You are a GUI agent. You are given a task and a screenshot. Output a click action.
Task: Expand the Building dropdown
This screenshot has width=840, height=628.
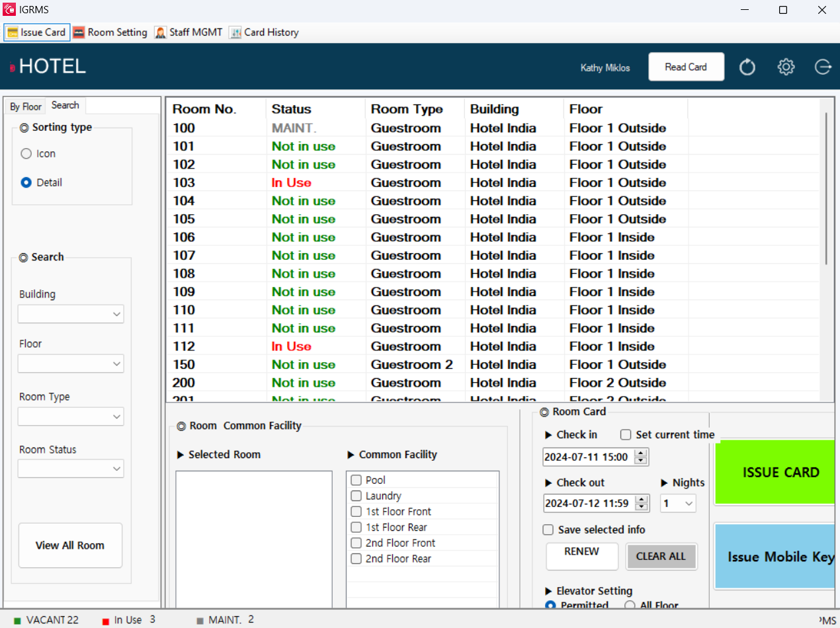pos(71,314)
